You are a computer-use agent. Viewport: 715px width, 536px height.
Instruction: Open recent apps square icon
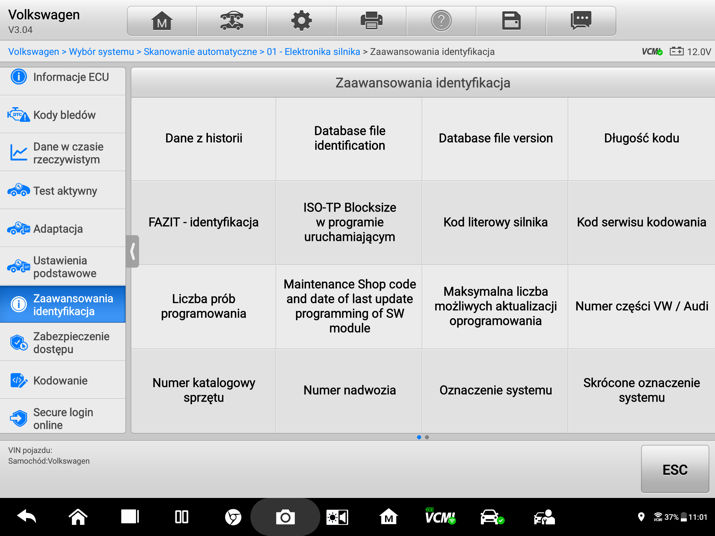click(x=130, y=517)
